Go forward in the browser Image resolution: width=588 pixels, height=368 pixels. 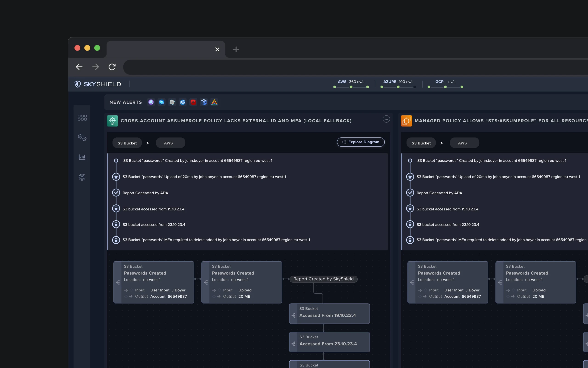(96, 67)
